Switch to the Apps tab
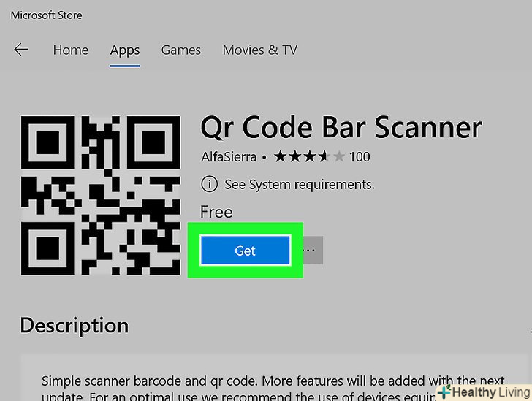Screen dimensions: 532x401 [125, 51]
